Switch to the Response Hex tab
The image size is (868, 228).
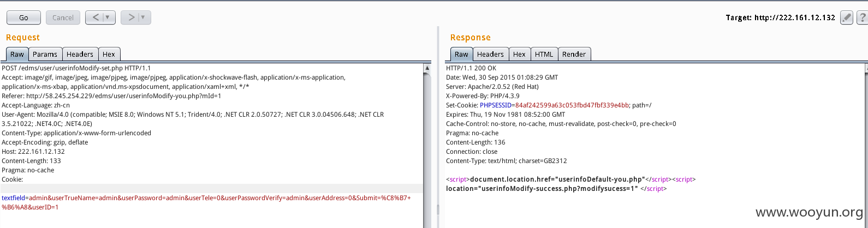519,54
